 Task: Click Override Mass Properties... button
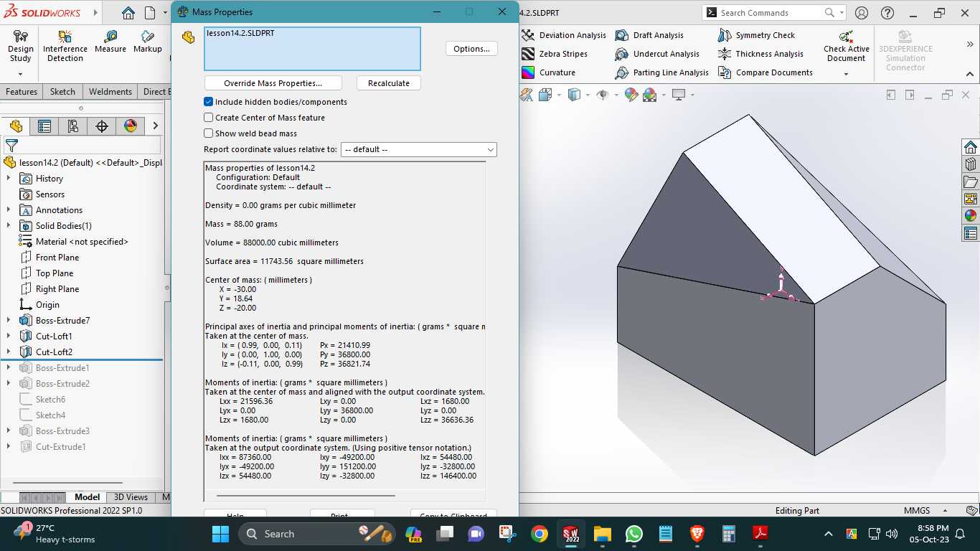click(x=273, y=83)
